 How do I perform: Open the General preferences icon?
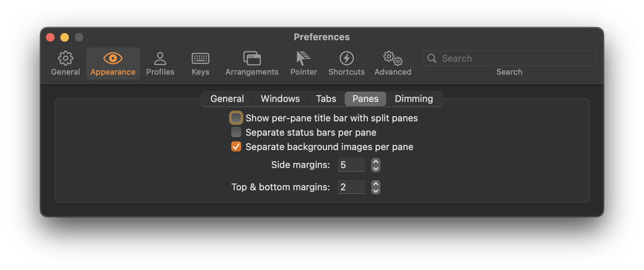click(65, 63)
